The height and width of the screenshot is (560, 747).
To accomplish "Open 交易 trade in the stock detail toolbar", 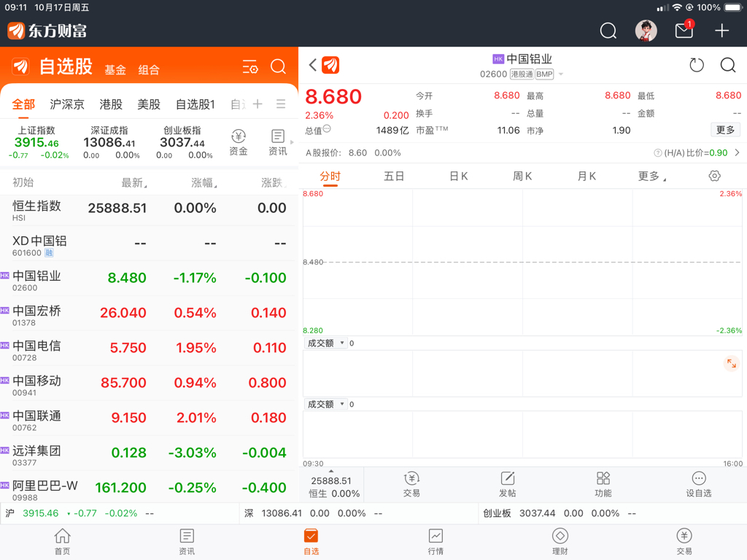I will 411,484.
